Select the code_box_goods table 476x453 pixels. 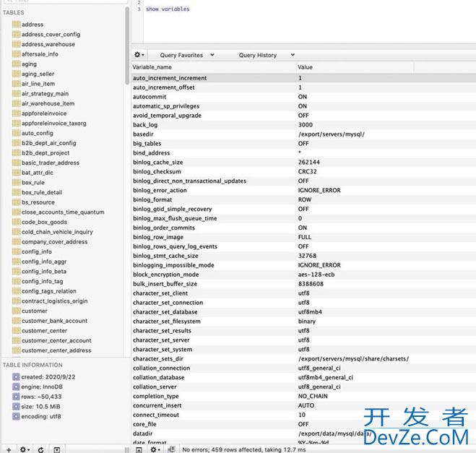tap(44, 222)
